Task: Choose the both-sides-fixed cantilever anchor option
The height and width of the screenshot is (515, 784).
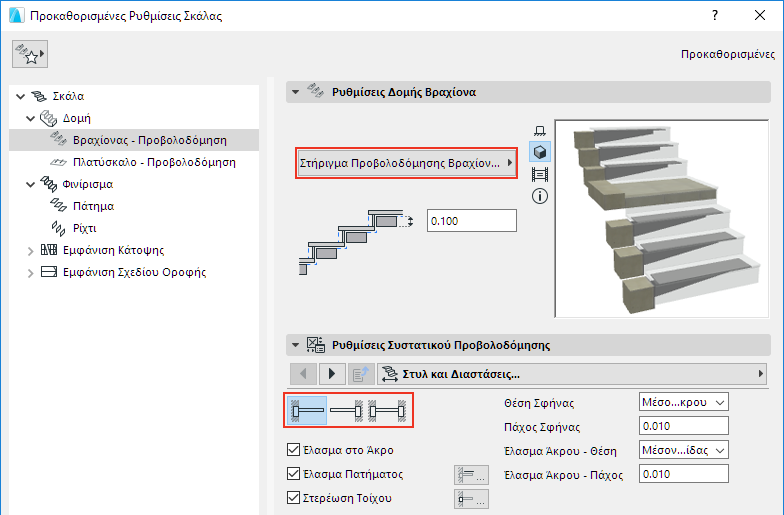Action: tap(387, 410)
